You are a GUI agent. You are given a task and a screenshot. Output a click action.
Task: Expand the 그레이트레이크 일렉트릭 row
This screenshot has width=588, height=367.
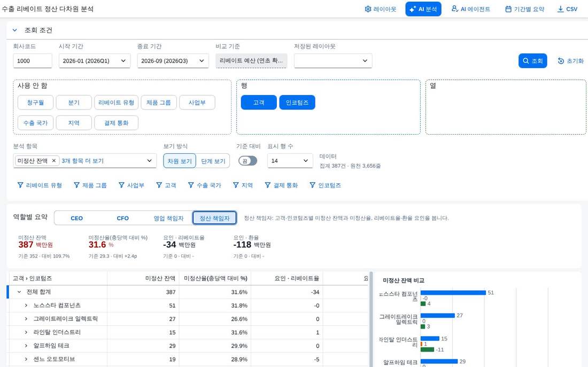(26, 318)
